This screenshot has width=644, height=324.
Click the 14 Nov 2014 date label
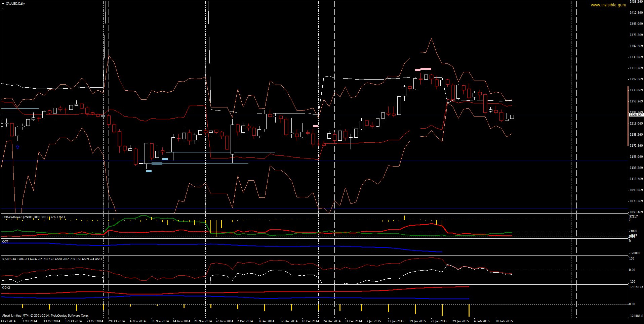click(x=182, y=321)
